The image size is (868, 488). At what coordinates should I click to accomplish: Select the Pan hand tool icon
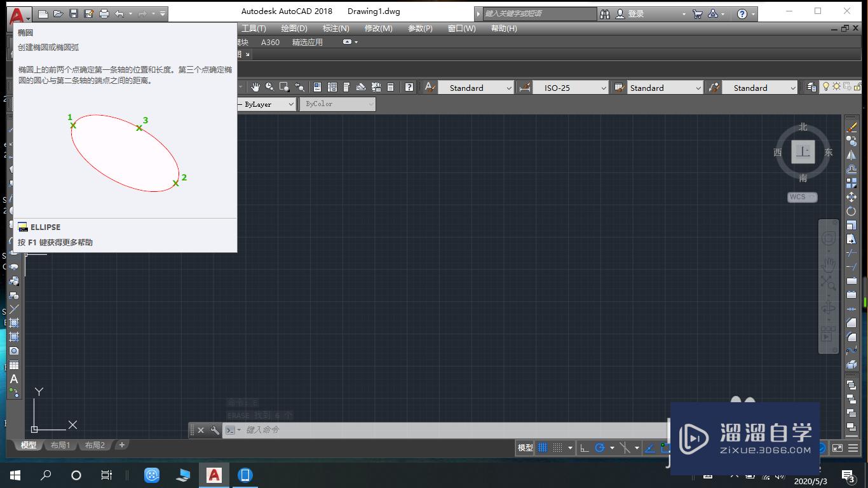pos(255,87)
